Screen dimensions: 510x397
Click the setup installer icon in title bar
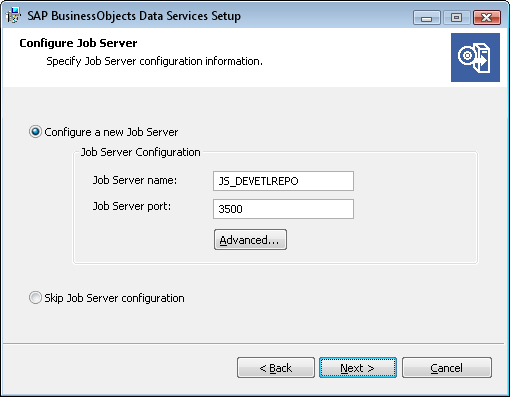(13, 15)
